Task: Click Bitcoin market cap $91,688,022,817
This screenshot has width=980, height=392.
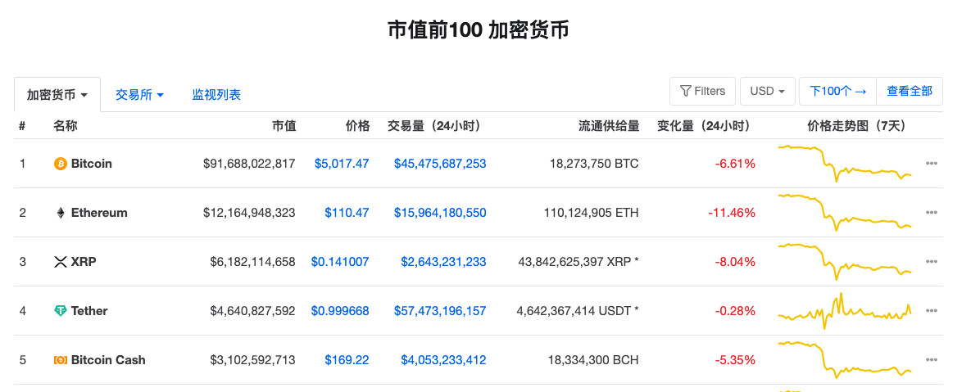Action: coord(249,164)
